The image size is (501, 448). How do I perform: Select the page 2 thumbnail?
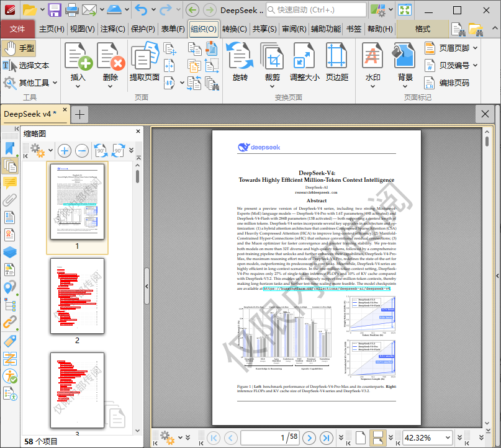tap(77, 295)
